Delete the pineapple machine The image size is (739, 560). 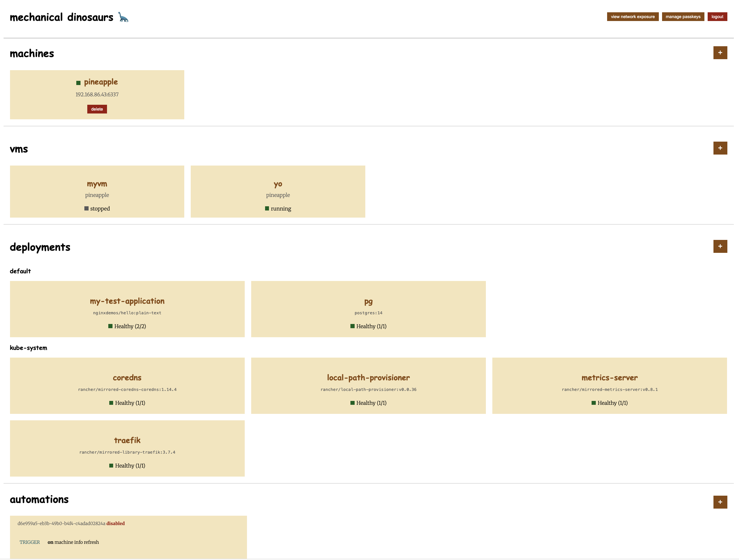(97, 109)
